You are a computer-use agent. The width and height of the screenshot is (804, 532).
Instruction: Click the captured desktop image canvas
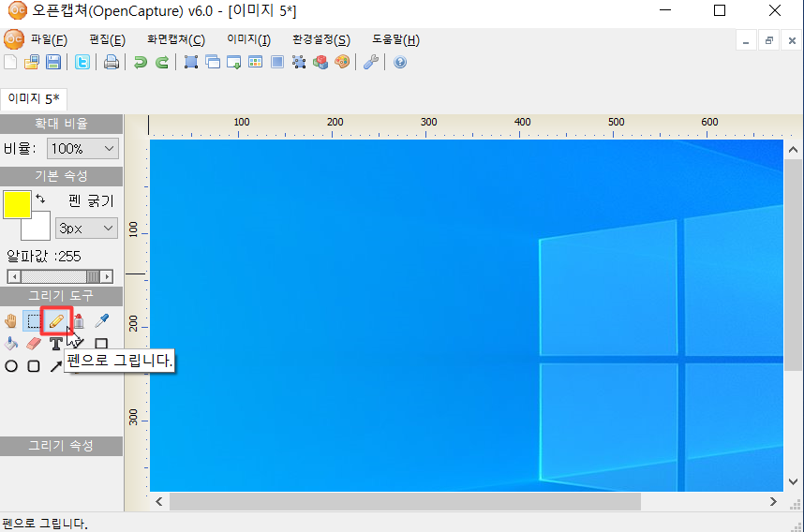click(466, 316)
